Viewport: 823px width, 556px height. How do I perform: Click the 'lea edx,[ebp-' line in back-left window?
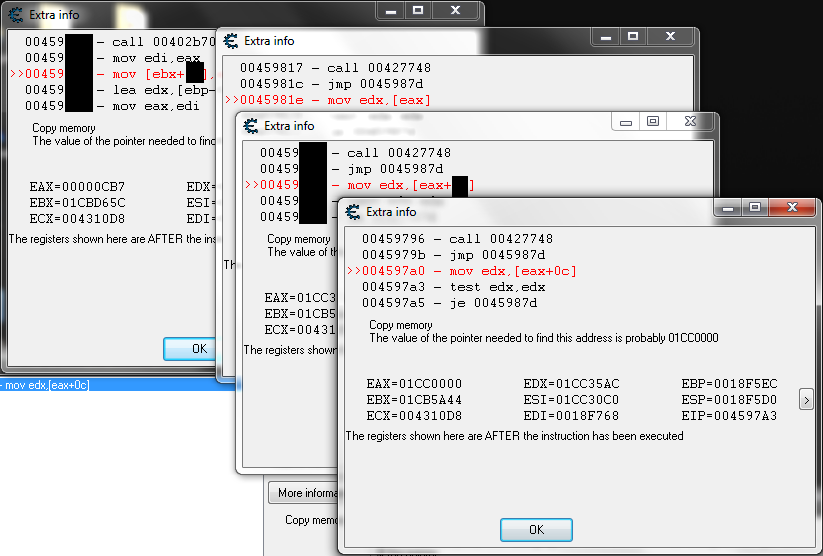coord(120,90)
